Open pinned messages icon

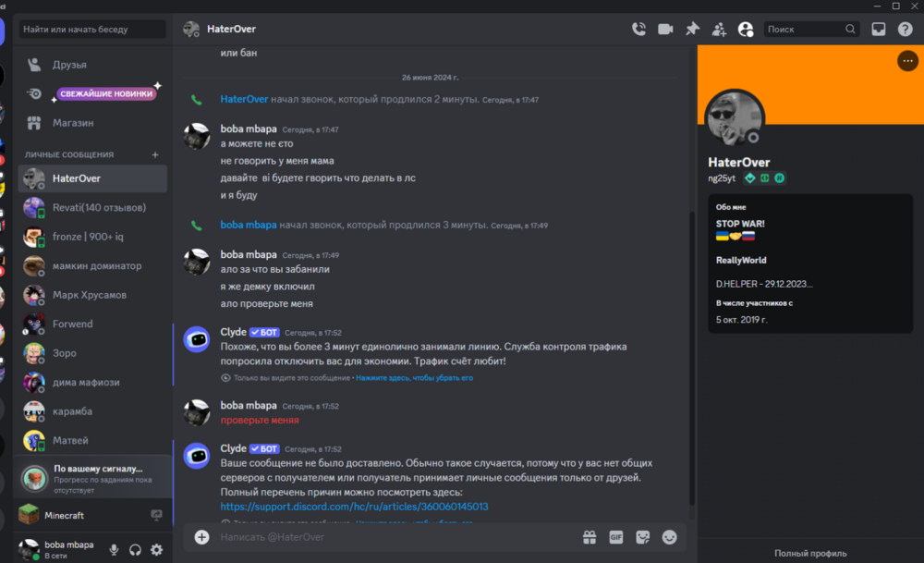pos(692,29)
